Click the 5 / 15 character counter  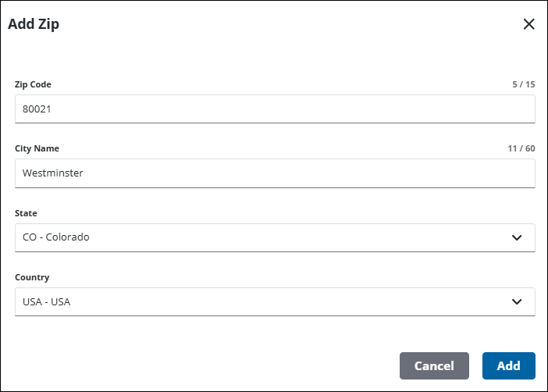(x=523, y=84)
